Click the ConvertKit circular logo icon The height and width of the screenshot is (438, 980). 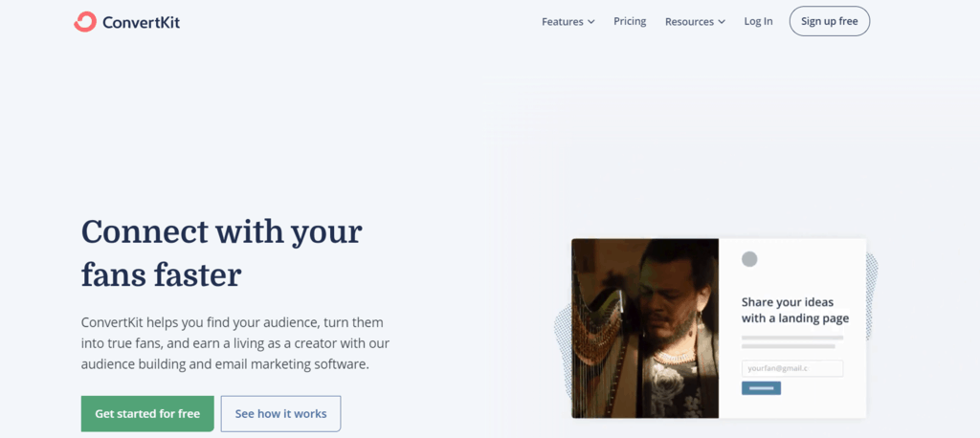click(x=85, y=22)
